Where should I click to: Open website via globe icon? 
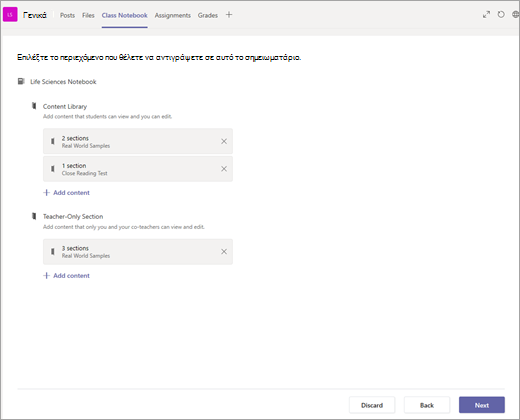516,15
